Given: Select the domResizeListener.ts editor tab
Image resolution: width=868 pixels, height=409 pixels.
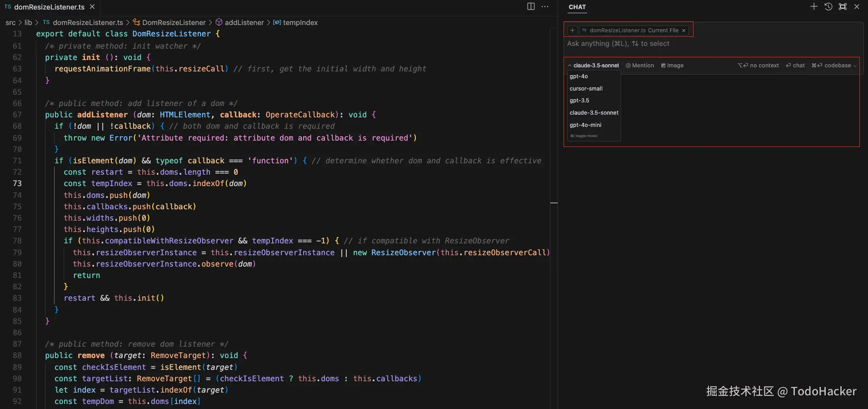Looking at the screenshot, I should coord(49,7).
